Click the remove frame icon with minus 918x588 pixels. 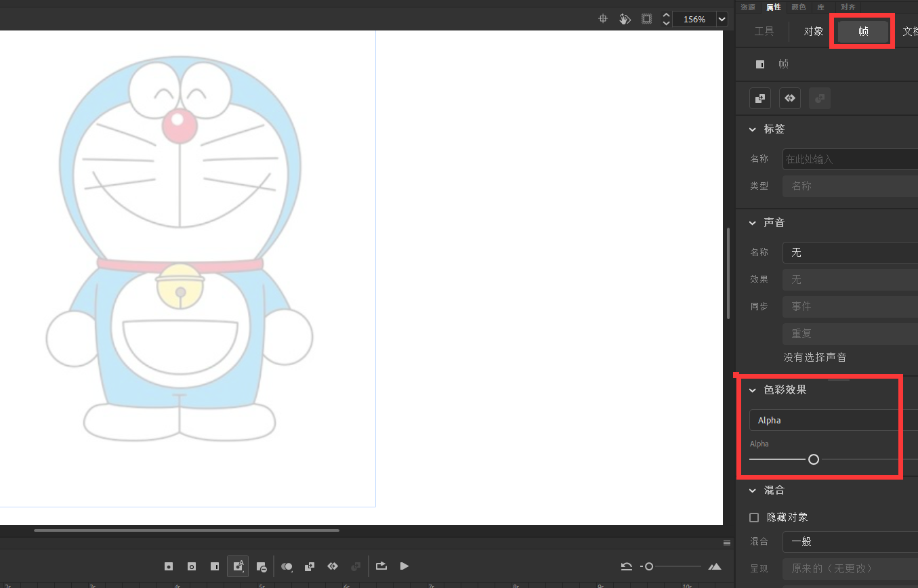coord(262,567)
